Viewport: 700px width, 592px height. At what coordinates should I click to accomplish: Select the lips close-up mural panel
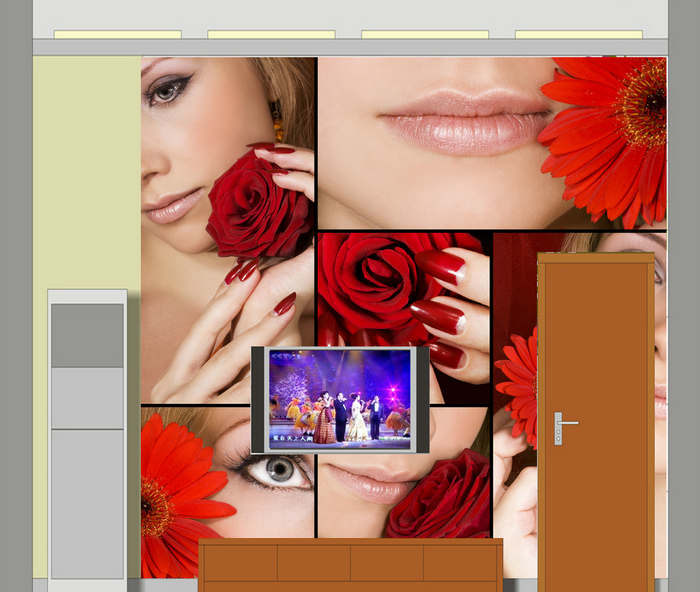(492, 143)
